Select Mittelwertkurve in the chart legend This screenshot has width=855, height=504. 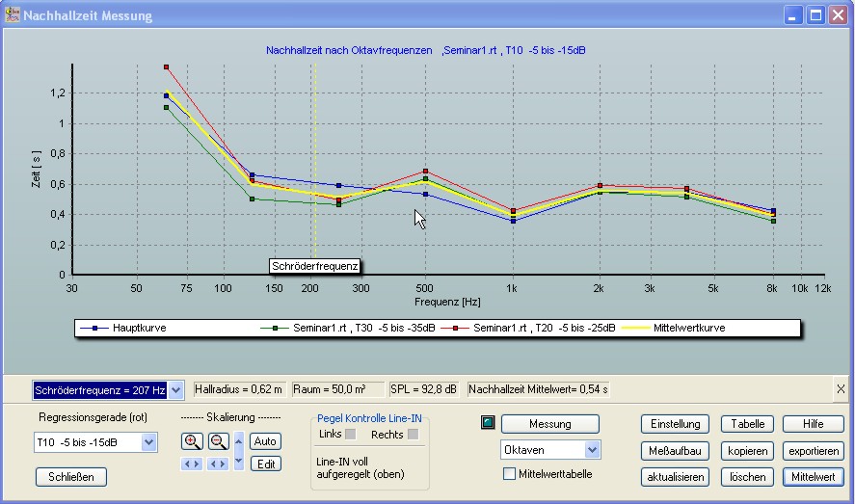[688, 328]
